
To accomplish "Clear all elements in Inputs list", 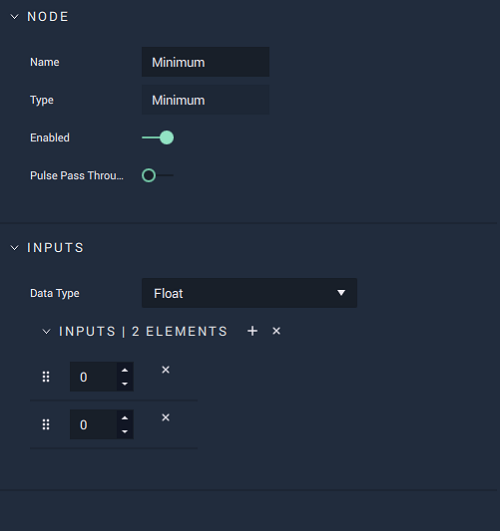I will pos(276,331).
